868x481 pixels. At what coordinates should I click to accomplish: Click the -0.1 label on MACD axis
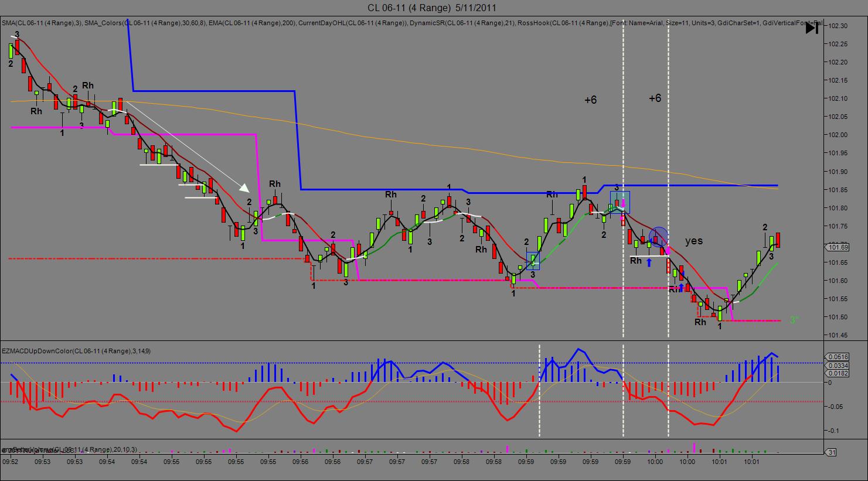[x=834, y=431]
